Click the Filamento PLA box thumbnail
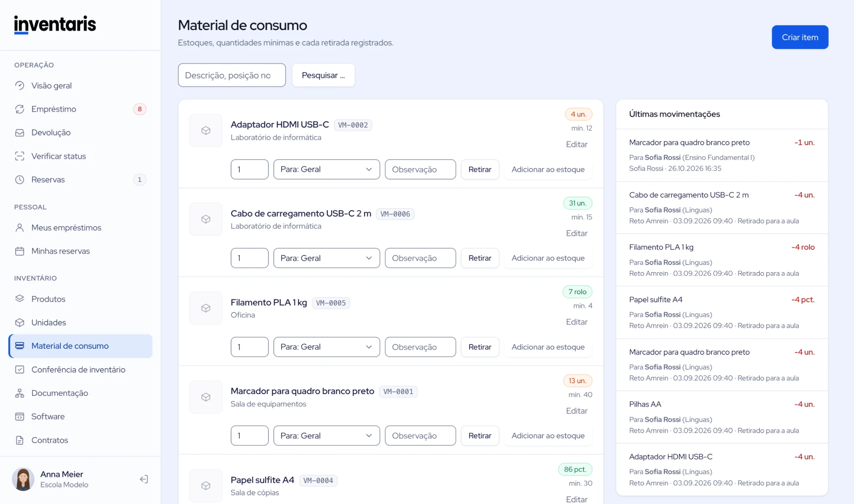The image size is (854, 504). point(205,308)
